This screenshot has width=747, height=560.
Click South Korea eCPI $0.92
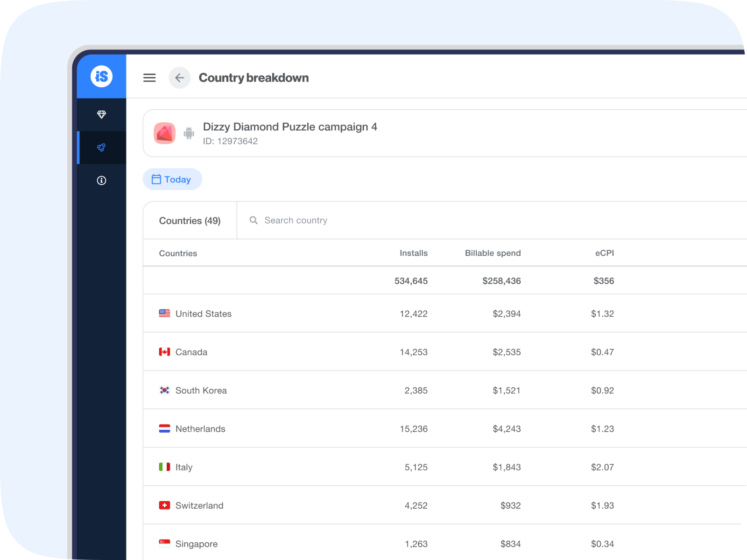click(602, 391)
